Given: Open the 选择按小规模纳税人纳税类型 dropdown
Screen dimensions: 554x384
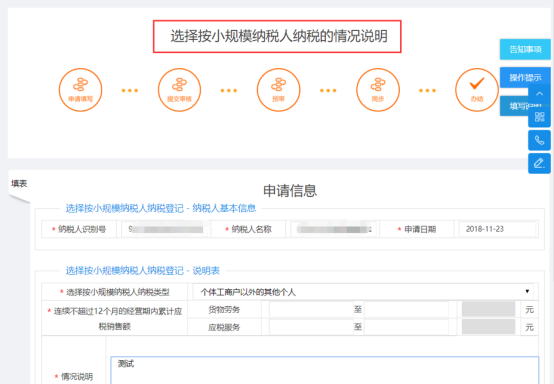Looking at the screenshot, I should (363, 292).
